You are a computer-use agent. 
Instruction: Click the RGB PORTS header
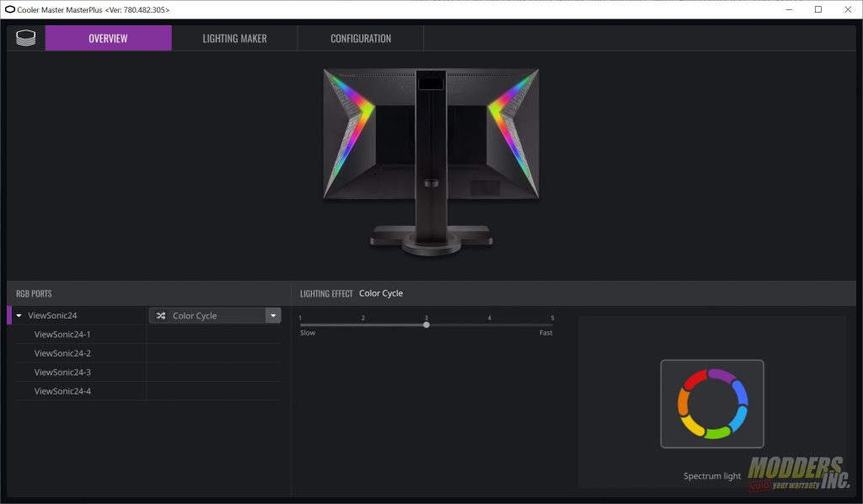34,293
